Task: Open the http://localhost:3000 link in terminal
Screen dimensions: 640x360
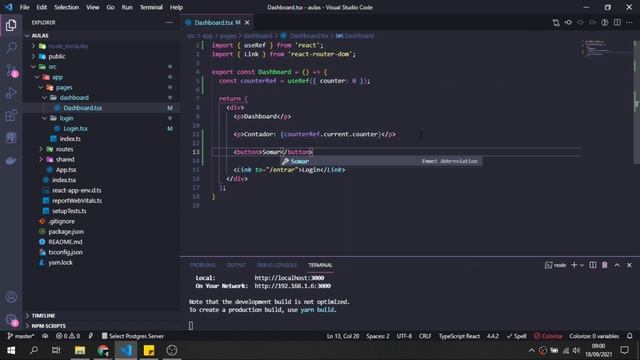Action: point(289,278)
